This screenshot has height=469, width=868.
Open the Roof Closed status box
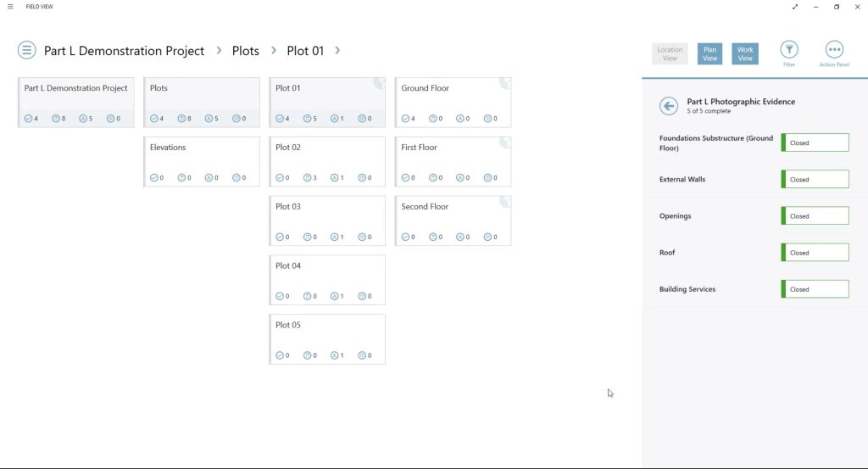click(x=815, y=253)
